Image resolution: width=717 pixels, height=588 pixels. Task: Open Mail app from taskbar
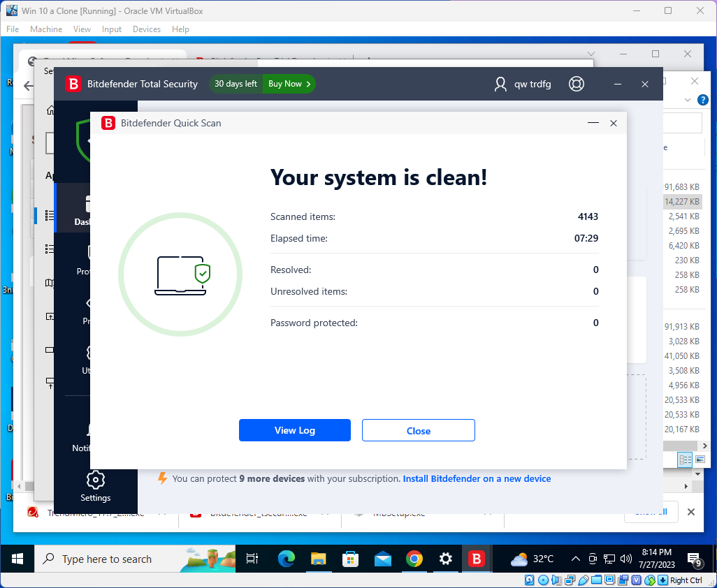[x=382, y=559]
